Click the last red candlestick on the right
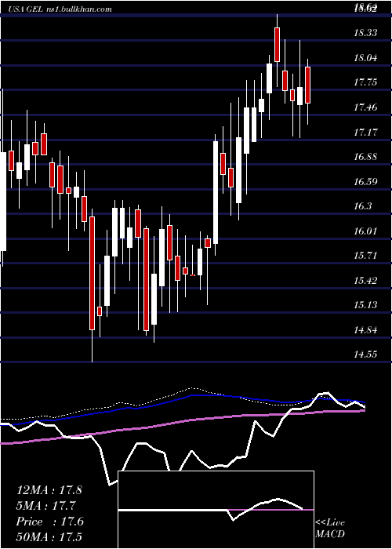The width and height of the screenshot is (392, 549). point(307,85)
